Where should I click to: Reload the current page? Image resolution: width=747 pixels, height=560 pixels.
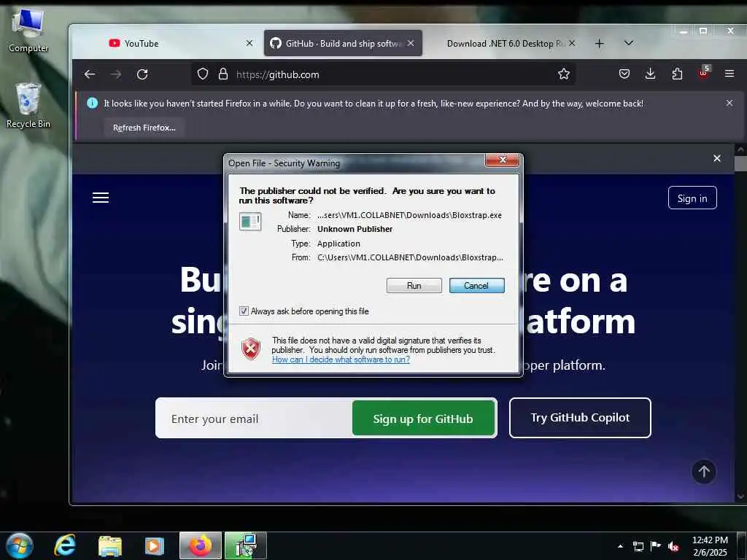pos(142,74)
